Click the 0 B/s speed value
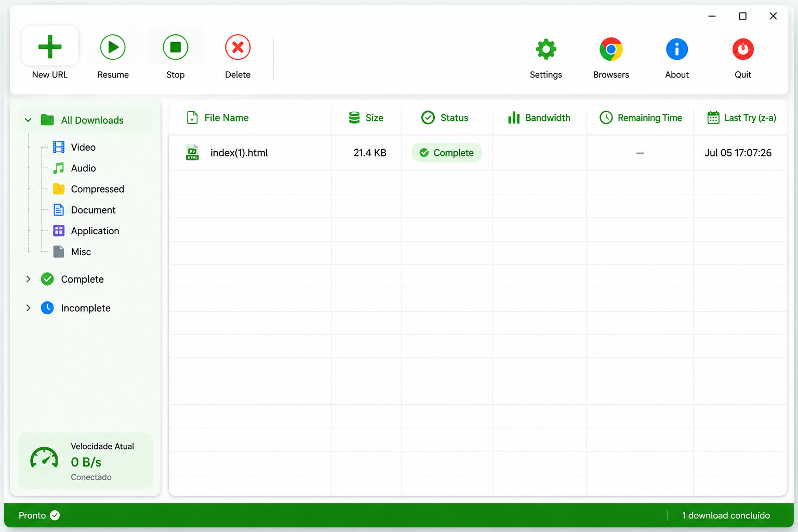This screenshot has height=532, width=798. (x=86, y=462)
